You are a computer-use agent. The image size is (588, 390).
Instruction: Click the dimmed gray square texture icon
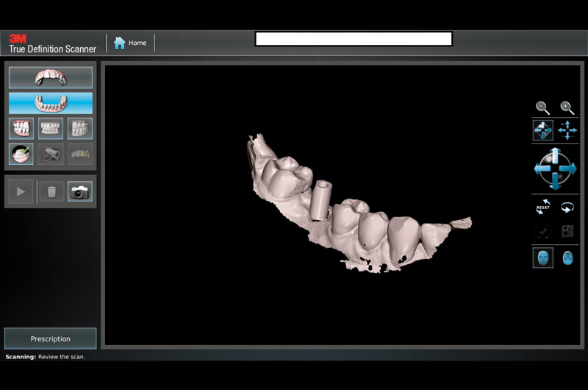(567, 231)
